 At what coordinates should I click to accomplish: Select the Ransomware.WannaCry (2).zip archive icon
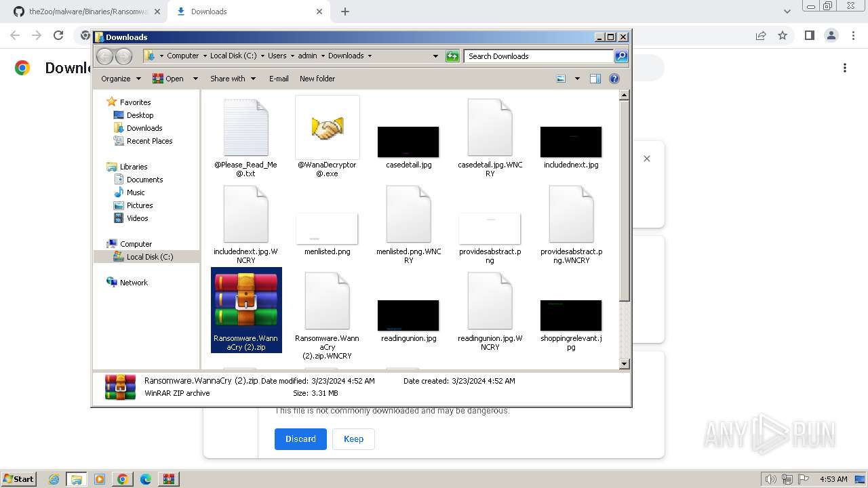(246, 301)
